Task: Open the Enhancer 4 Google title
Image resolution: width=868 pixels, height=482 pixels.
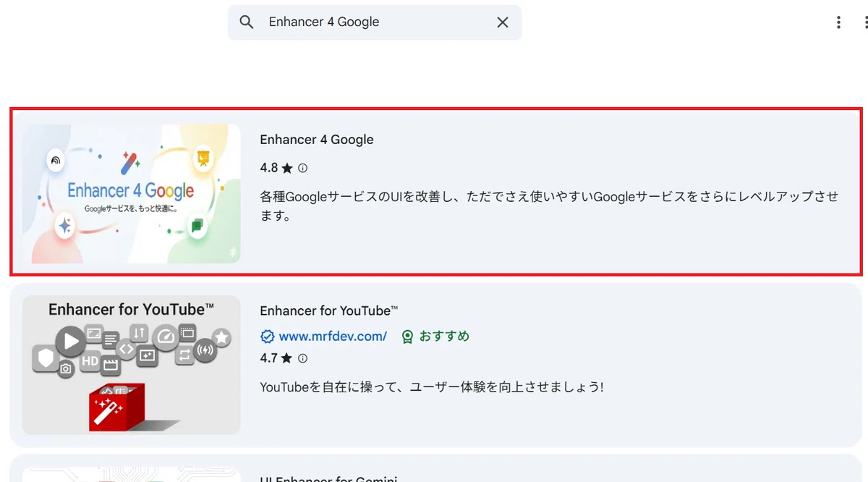Action: [x=317, y=140]
